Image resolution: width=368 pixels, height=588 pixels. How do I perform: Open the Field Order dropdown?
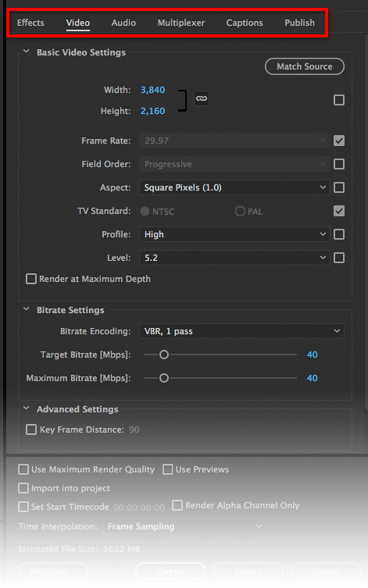234,164
